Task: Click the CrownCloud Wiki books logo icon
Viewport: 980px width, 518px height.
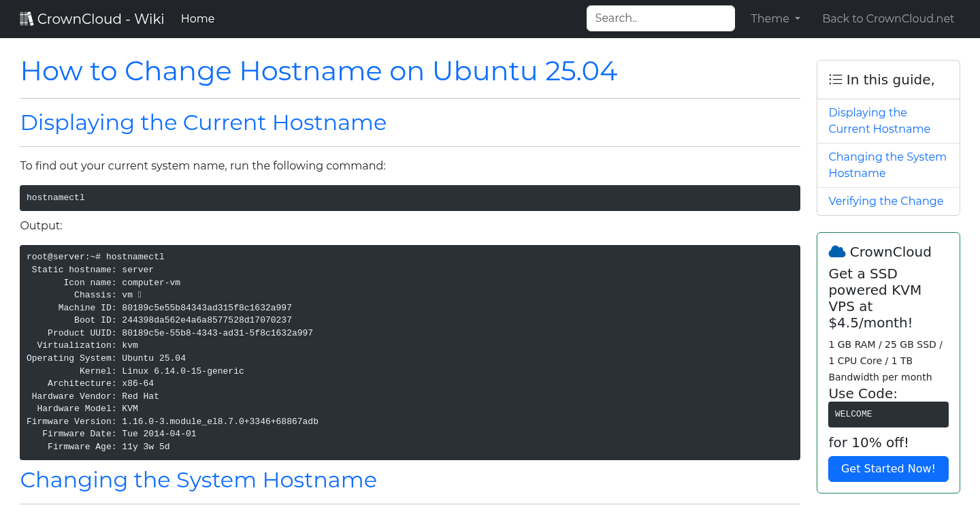Action: 27,19
